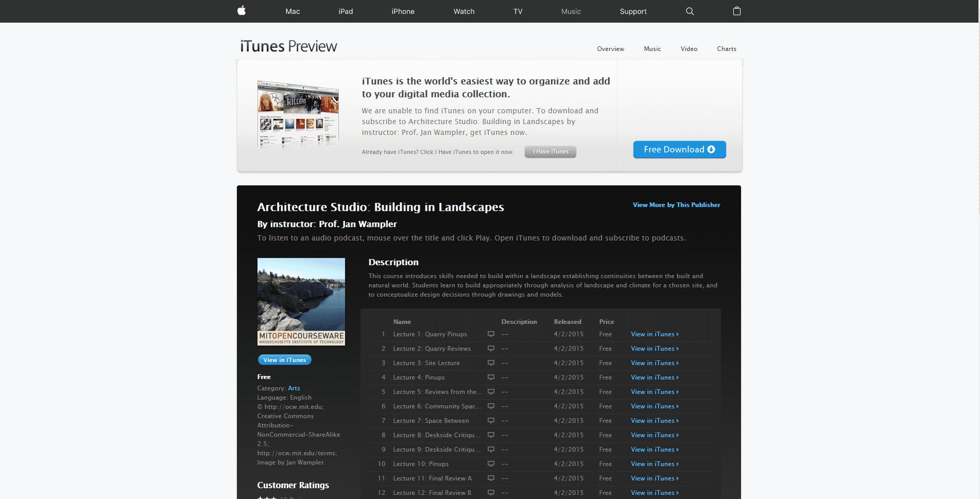Click the Customer Ratings heading
The height and width of the screenshot is (499, 980).
tap(293, 485)
